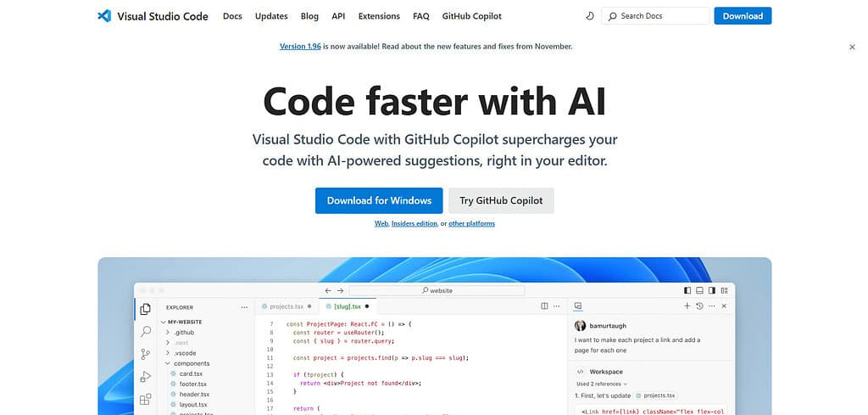Click the back arrow in the editor title bar
868x415 pixels.
[x=328, y=290]
